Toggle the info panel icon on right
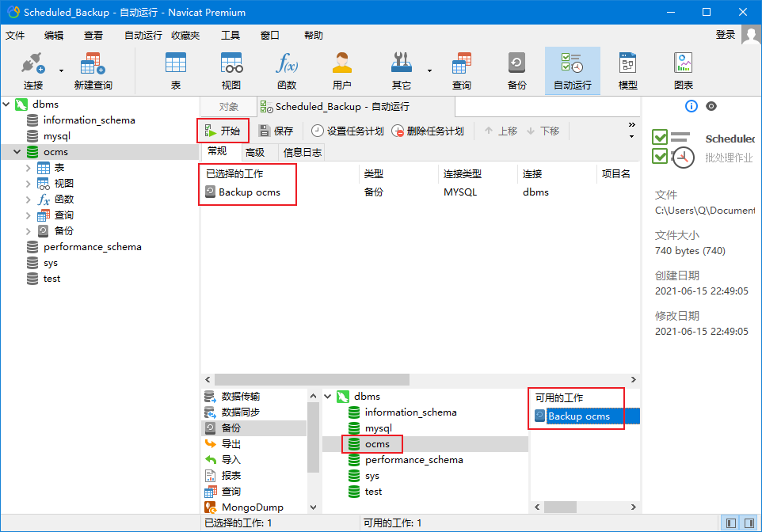762x532 pixels. 691,106
